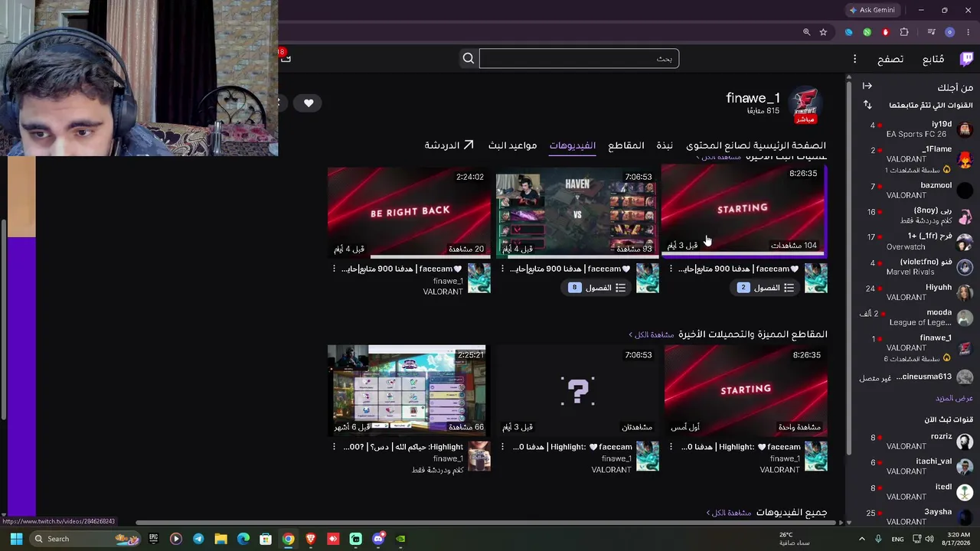
Task: Click the Twitch search magnifier button
Action: (469, 59)
